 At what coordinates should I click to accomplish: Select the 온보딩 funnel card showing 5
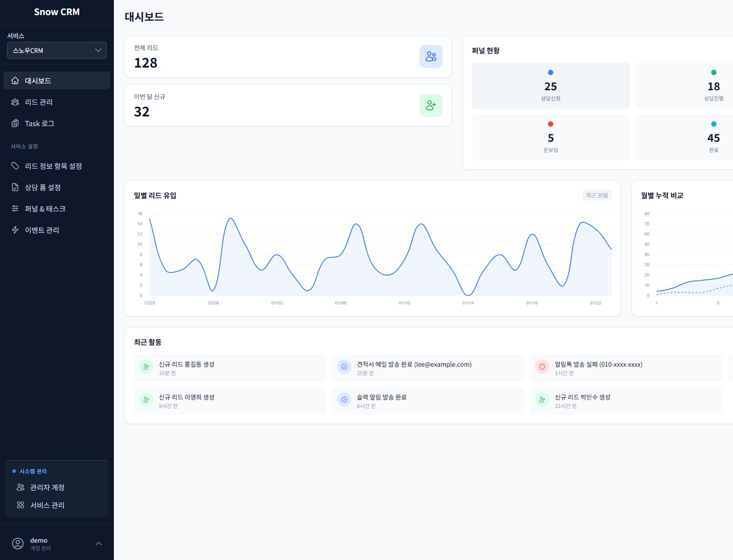551,137
